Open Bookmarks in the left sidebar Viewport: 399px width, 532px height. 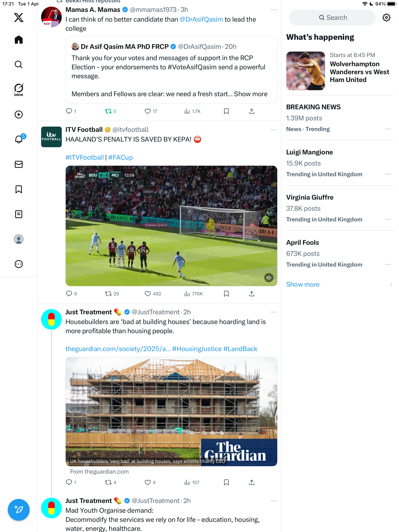click(x=19, y=189)
